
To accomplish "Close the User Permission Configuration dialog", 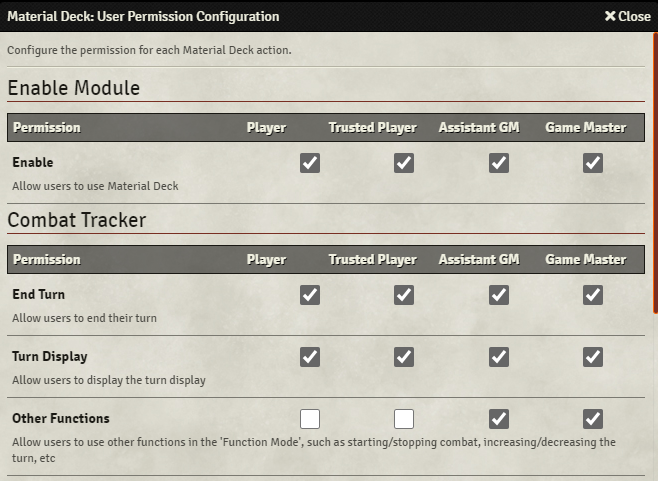I will (x=627, y=16).
